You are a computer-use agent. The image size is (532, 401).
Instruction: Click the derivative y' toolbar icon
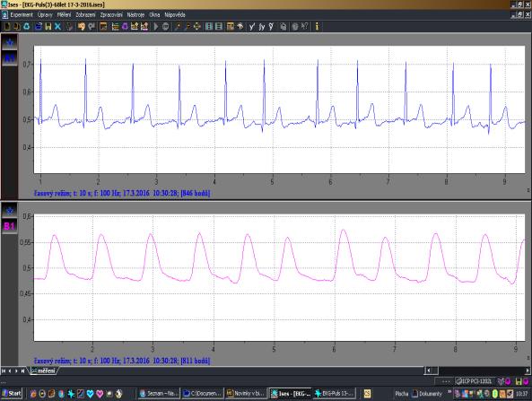click(x=252, y=26)
